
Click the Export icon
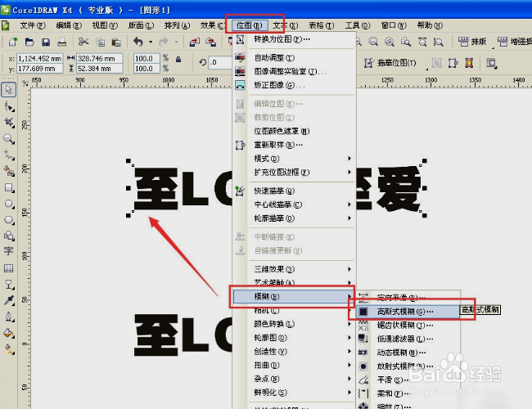[210, 42]
